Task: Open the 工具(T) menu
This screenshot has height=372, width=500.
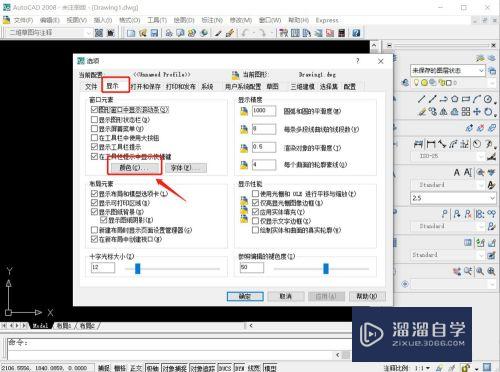Action: (157, 20)
